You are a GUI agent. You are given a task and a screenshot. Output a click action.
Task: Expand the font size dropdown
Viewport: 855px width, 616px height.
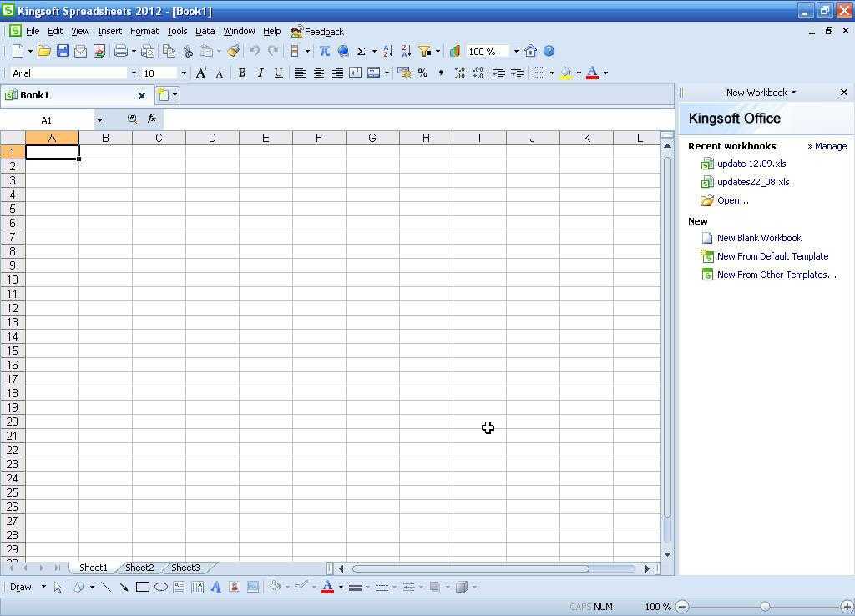click(x=184, y=73)
